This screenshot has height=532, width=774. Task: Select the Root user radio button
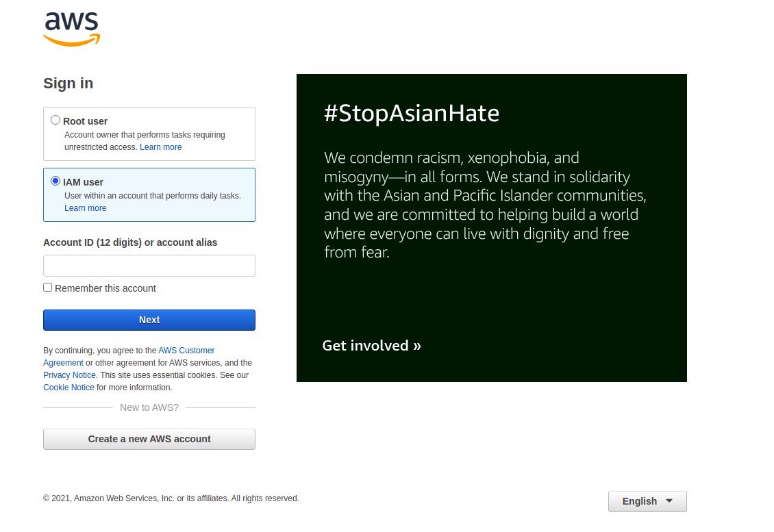point(55,120)
